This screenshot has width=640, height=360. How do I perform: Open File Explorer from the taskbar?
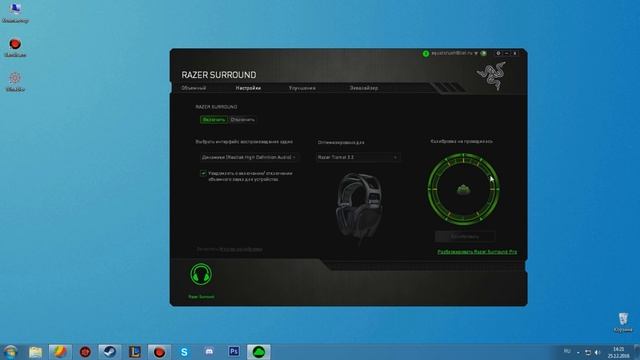[x=36, y=352]
